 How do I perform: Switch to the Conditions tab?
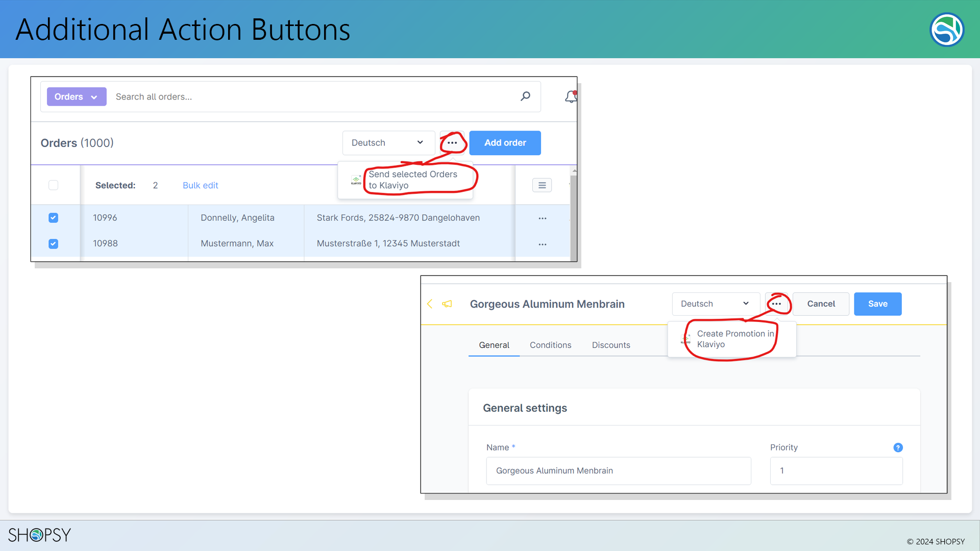550,345
